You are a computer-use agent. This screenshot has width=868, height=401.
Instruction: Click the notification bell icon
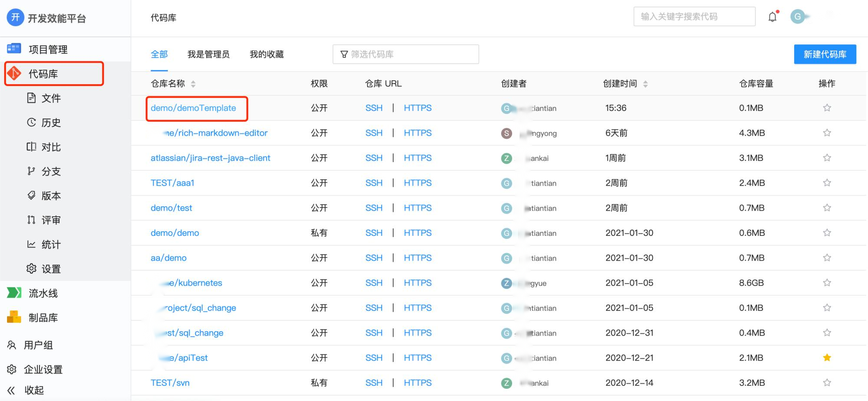[773, 17]
